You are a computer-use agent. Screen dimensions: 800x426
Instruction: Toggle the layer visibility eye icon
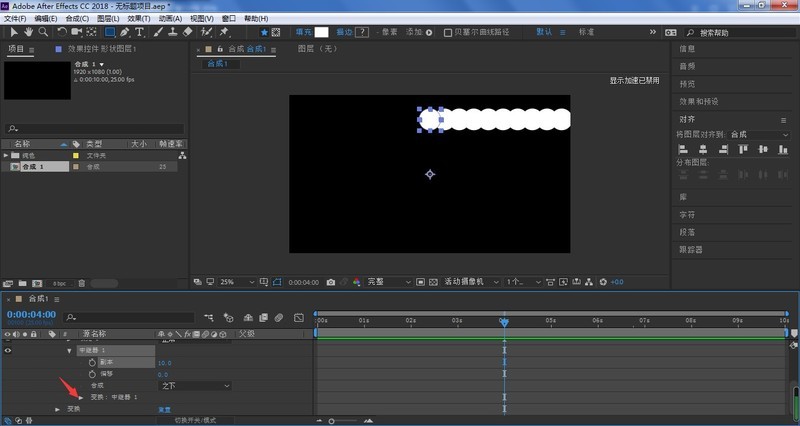pyautogui.click(x=9, y=351)
